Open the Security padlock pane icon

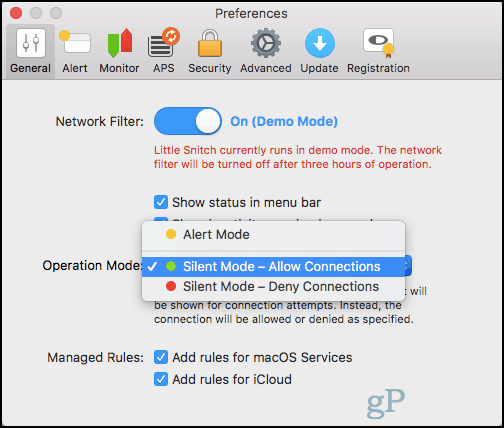point(210,43)
